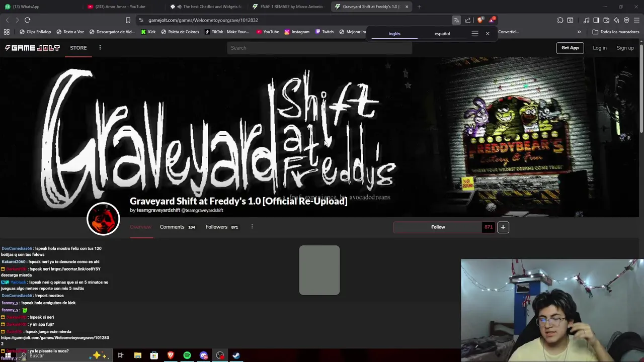Open the Texto a Voz bookmark
Screen dimensions: 644x362
(x=70, y=32)
